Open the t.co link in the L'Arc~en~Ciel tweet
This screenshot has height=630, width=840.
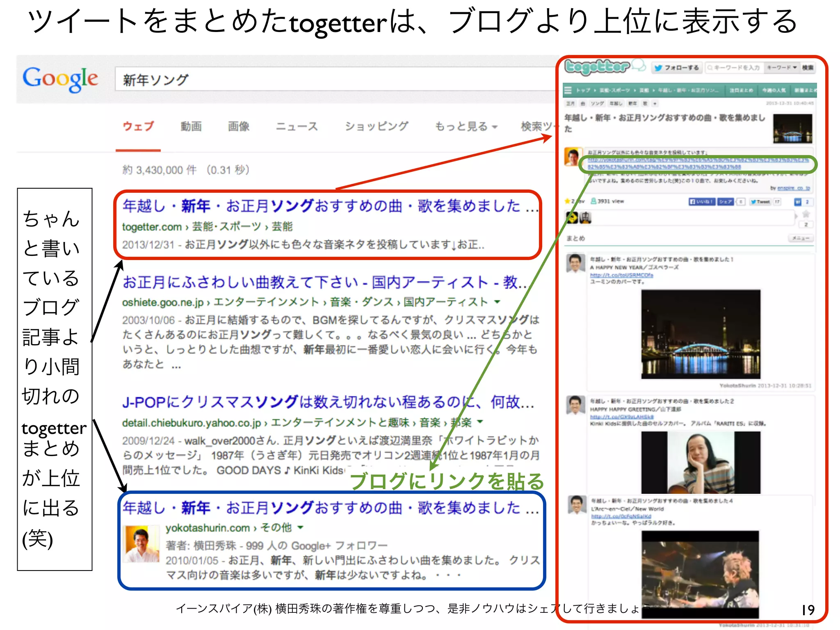(x=621, y=516)
